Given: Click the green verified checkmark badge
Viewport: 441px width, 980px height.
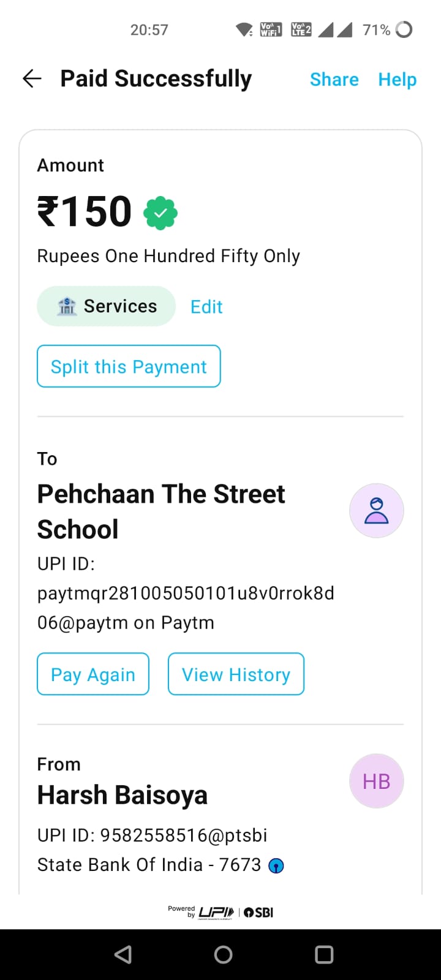Looking at the screenshot, I should coord(160,213).
